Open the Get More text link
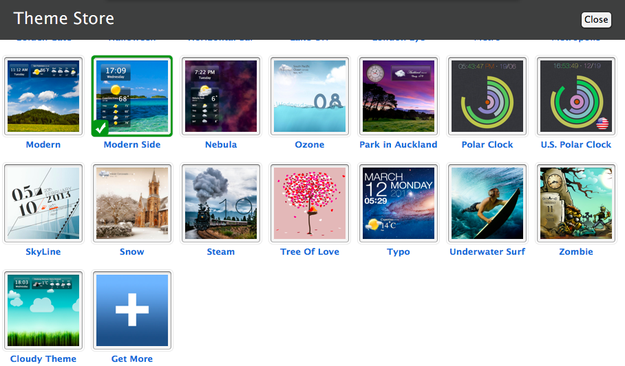This screenshot has height=366, width=625. [132, 359]
